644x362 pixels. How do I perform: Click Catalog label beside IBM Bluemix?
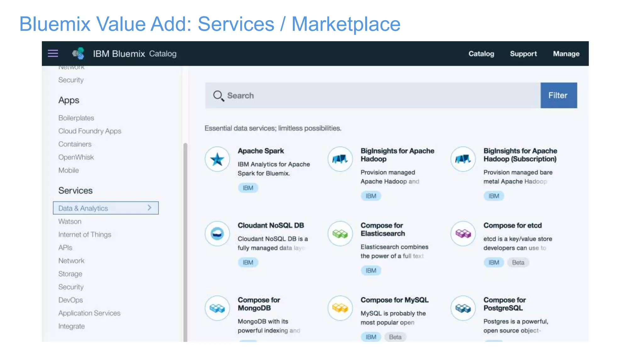click(x=163, y=54)
